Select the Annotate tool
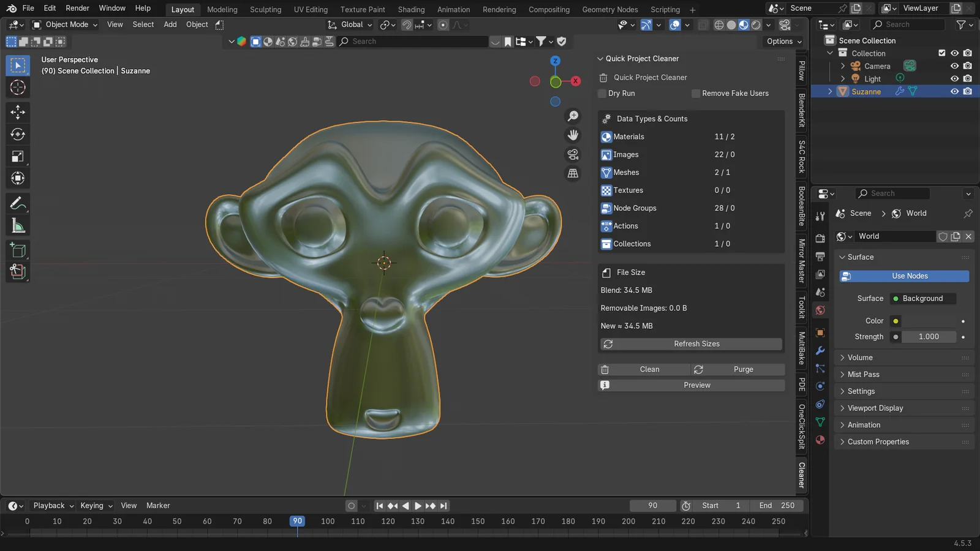980x551 pixels. pos(18,202)
